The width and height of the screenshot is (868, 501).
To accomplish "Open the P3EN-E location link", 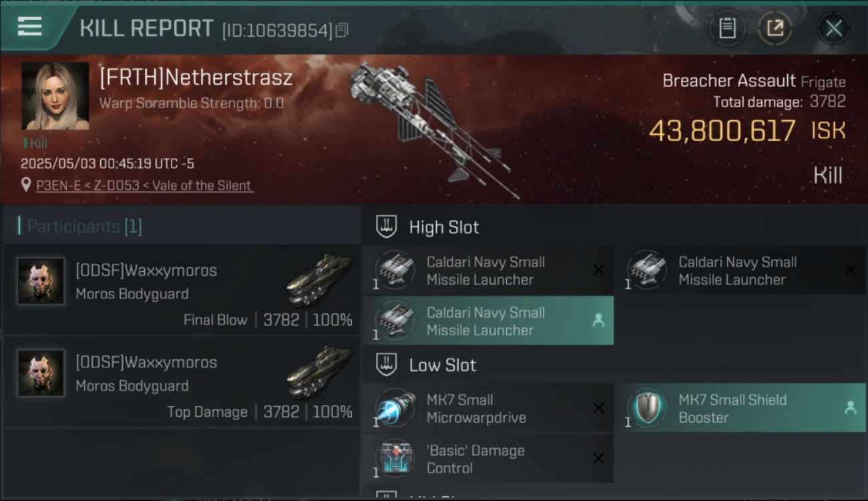I will click(144, 186).
